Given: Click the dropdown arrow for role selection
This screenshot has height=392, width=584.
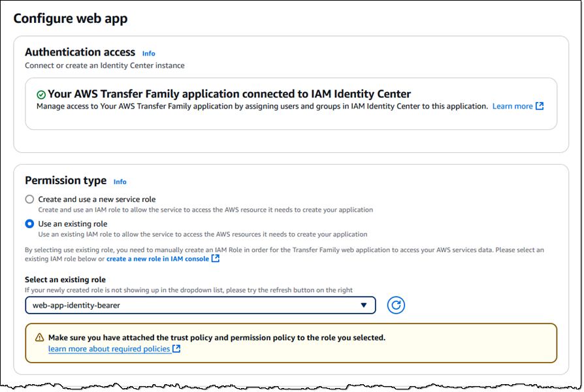Looking at the screenshot, I should [363, 305].
